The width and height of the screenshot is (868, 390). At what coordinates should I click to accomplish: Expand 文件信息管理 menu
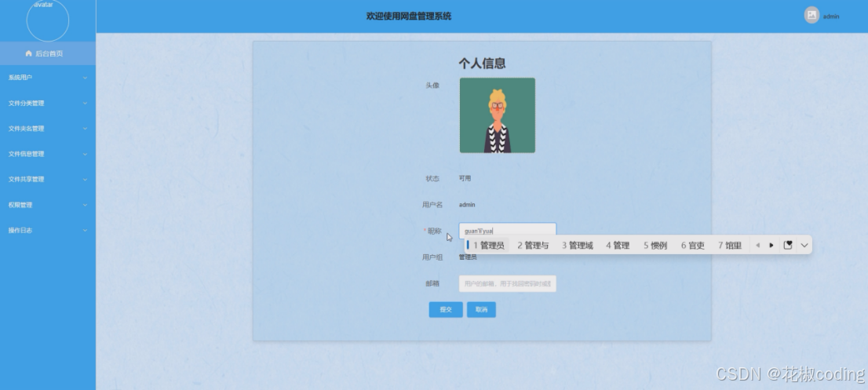48,154
